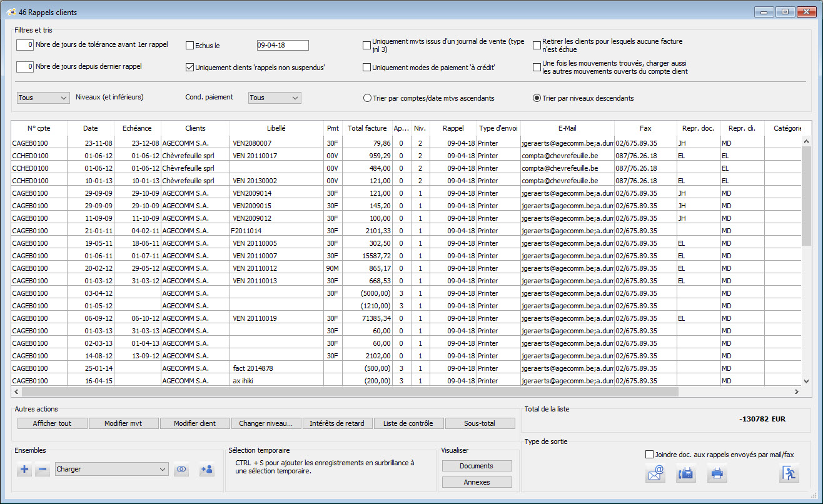The image size is (823, 504).
Task: Open the Cond. paiement dropdown
Action: click(275, 98)
